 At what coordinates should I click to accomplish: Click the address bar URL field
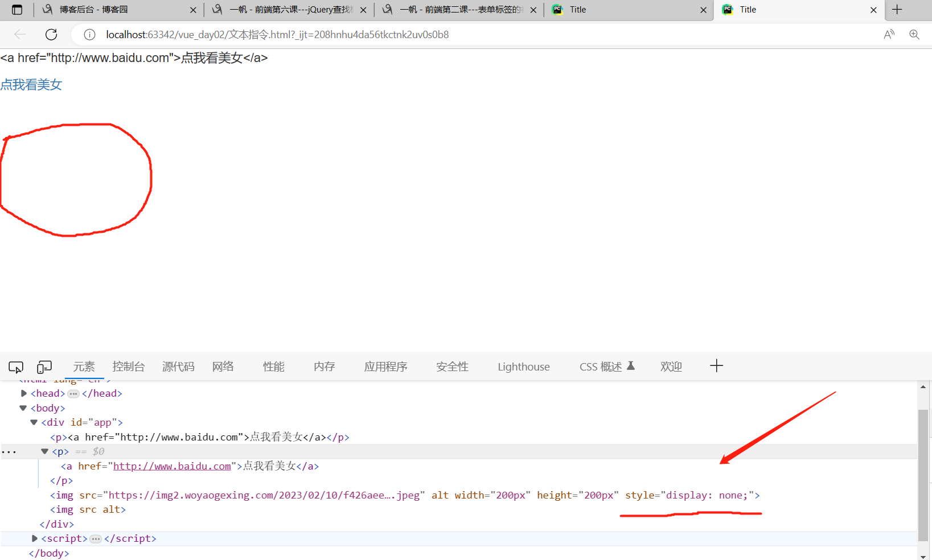coord(473,35)
